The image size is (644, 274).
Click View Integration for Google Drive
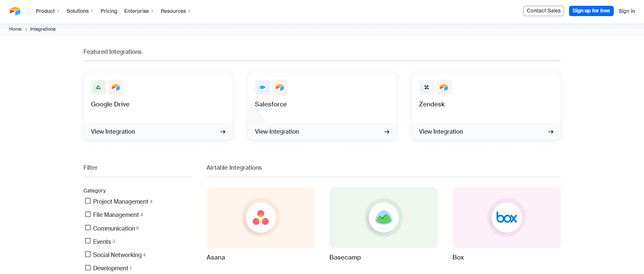113,132
